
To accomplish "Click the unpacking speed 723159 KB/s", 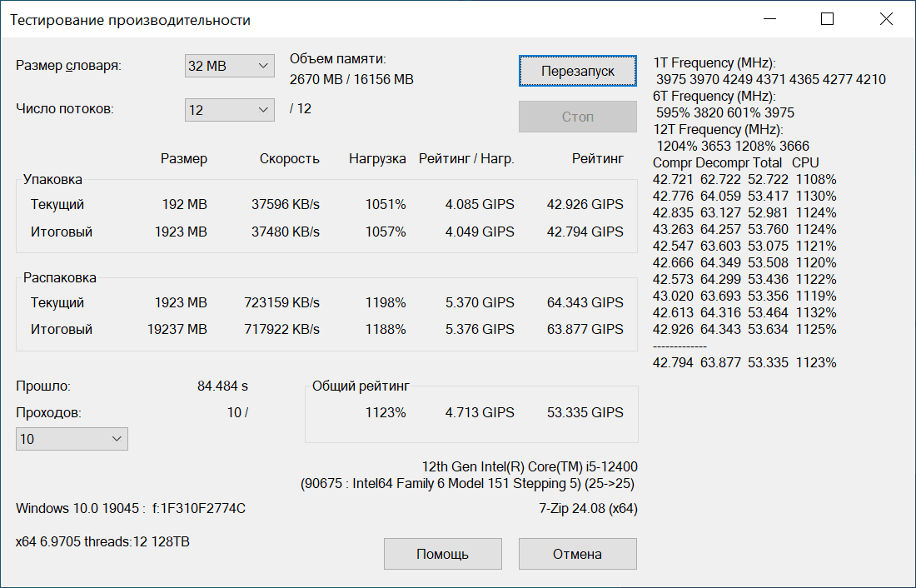I will coord(281,303).
